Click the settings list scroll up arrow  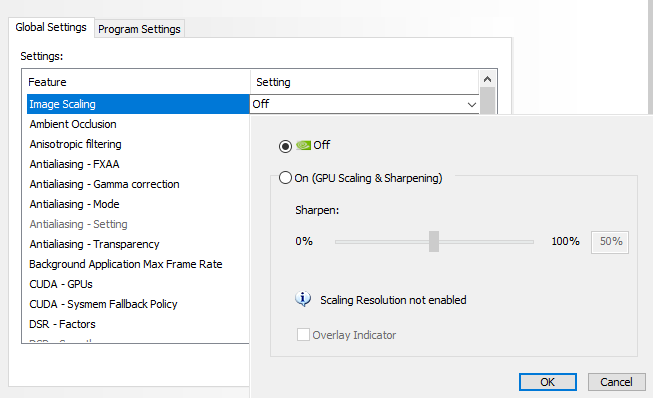tap(488, 79)
